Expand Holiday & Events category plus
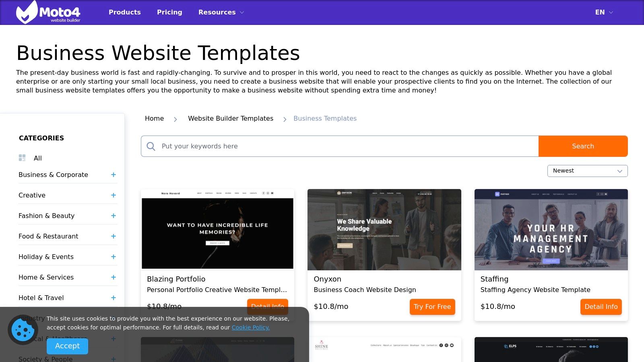The image size is (644, 362). pos(114,257)
